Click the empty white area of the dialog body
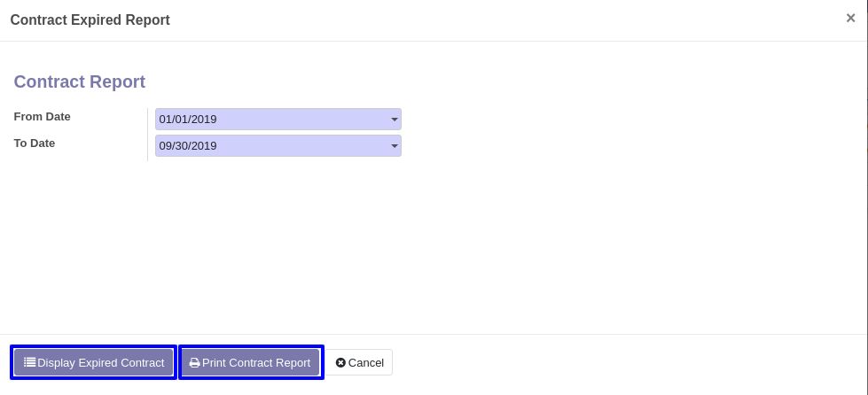 434,244
